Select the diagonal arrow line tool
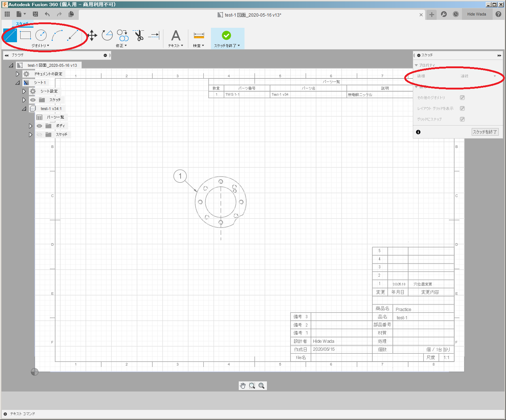This screenshot has width=506, height=420. pos(73,35)
